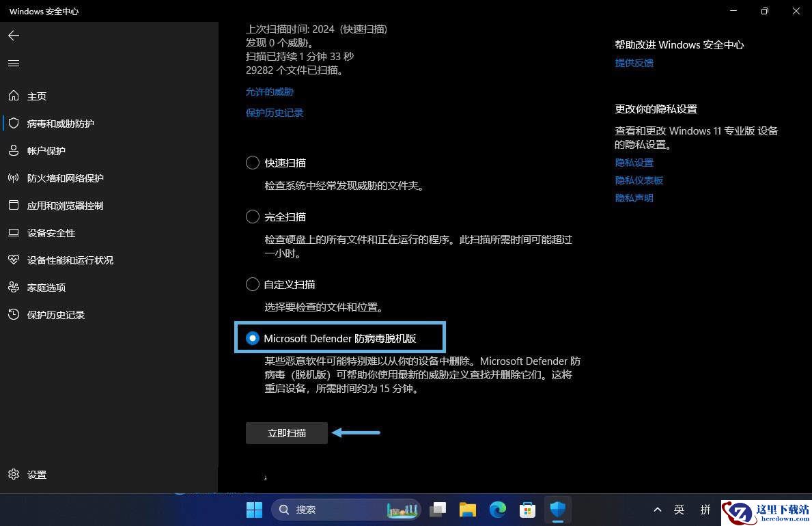Open Task View on the taskbar
The height and width of the screenshot is (526, 812).
438,510
